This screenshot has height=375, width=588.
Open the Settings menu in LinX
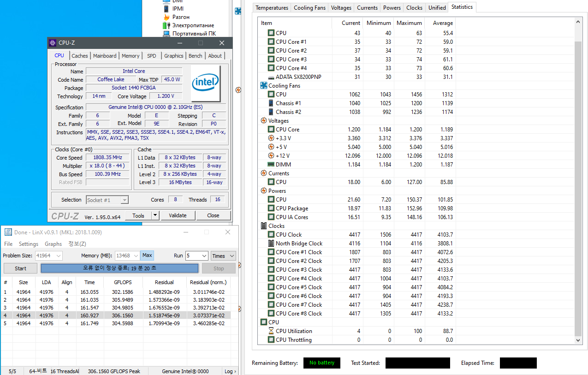[29, 244]
